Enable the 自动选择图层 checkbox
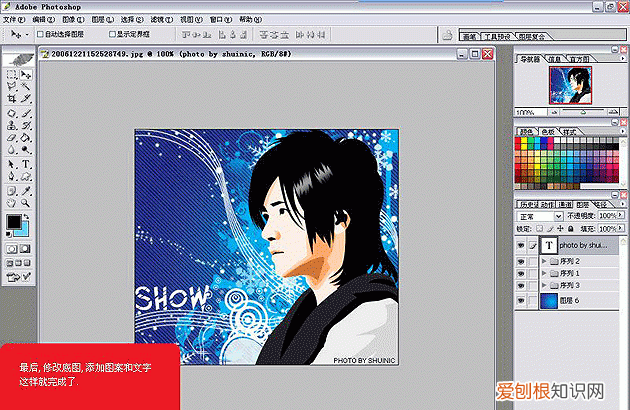630x410 pixels. [x=40, y=33]
